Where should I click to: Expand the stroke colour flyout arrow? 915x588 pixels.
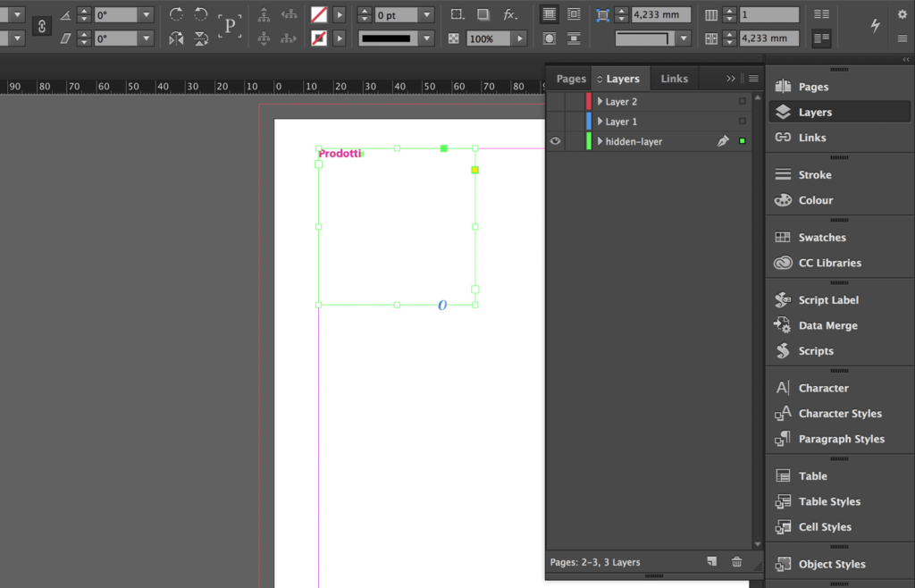(x=339, y=38)
